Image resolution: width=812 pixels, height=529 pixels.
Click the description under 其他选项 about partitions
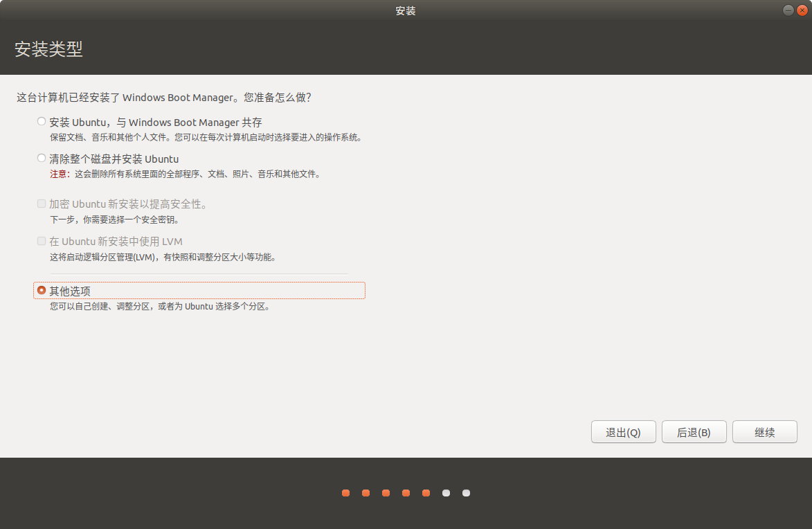[x=161, y=306]
